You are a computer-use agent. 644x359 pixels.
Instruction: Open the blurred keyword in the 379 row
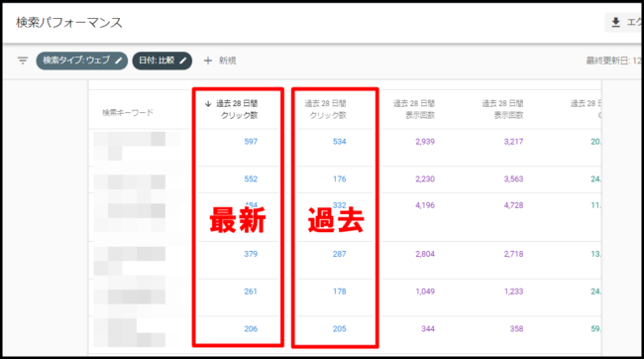pos(130,261)
